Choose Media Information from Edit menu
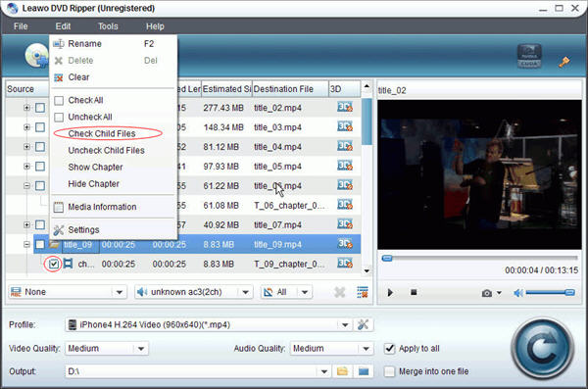The image size is (588, 389). [x=102, y=207]
